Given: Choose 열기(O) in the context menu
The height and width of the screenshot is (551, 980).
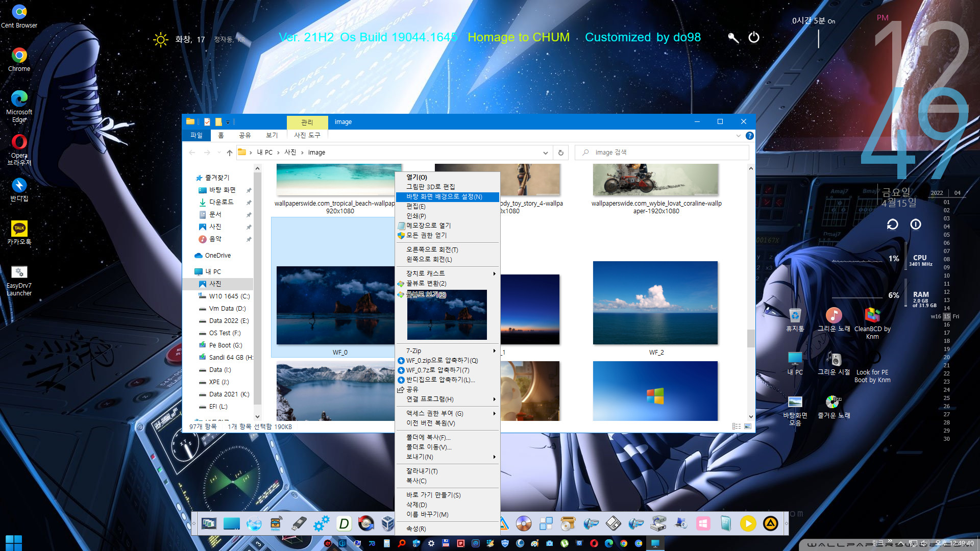Looking at the screenshot, I should pyautogui.click(x=447, y=178).
